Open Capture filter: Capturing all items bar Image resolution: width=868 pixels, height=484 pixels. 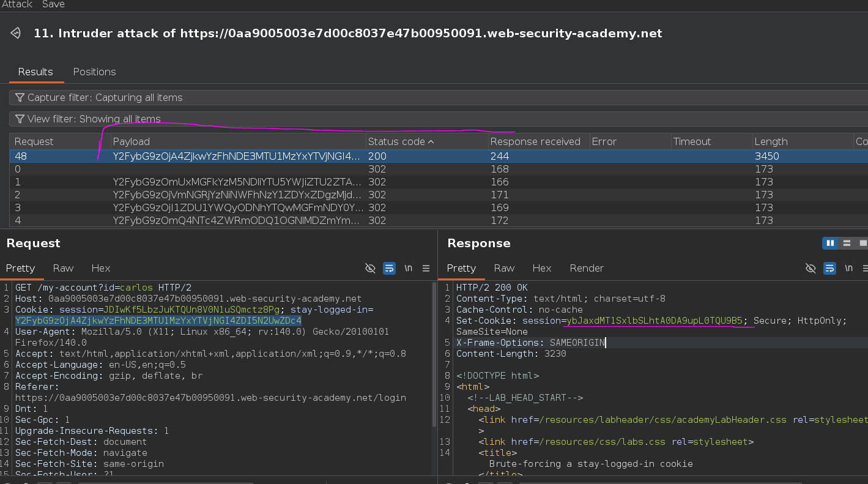click(439, 98)
